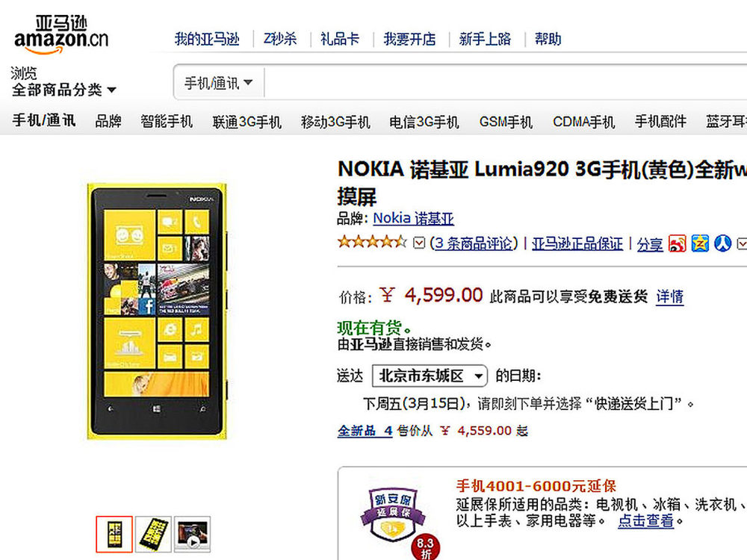
Task: Open the 手机/通讯 search category dropdown
Action: click(x=219, y=83)
